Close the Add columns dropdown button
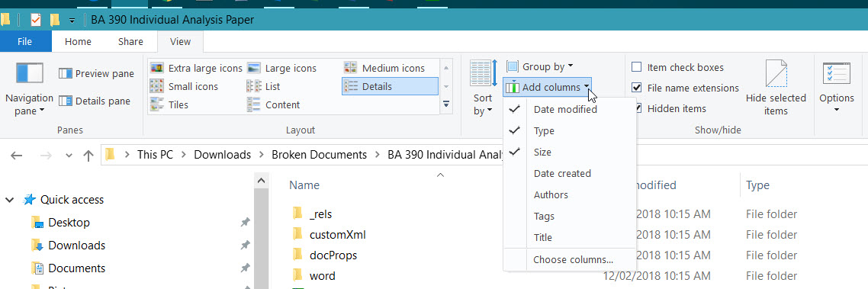 click(547, 87)
